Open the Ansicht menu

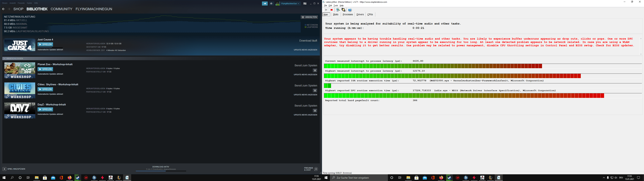[x=13, y=3]
